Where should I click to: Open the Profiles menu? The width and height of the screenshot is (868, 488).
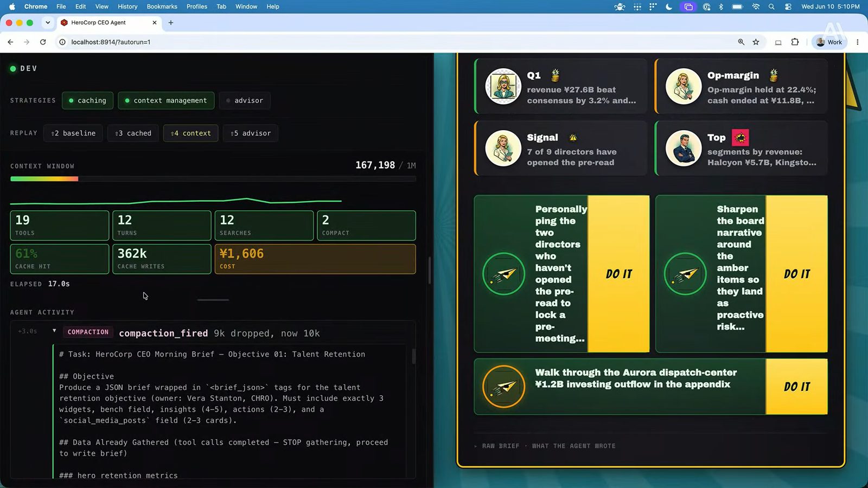pyautogui.click(x=197, y=7)
